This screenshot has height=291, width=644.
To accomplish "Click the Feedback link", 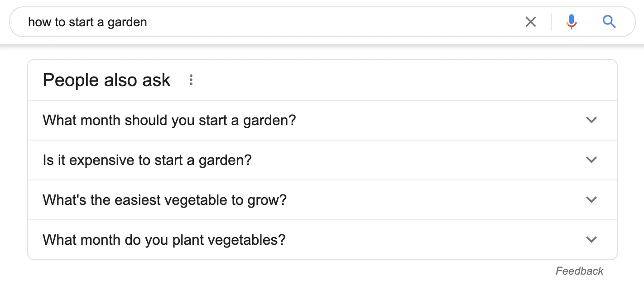I will (x=580, y=271).
